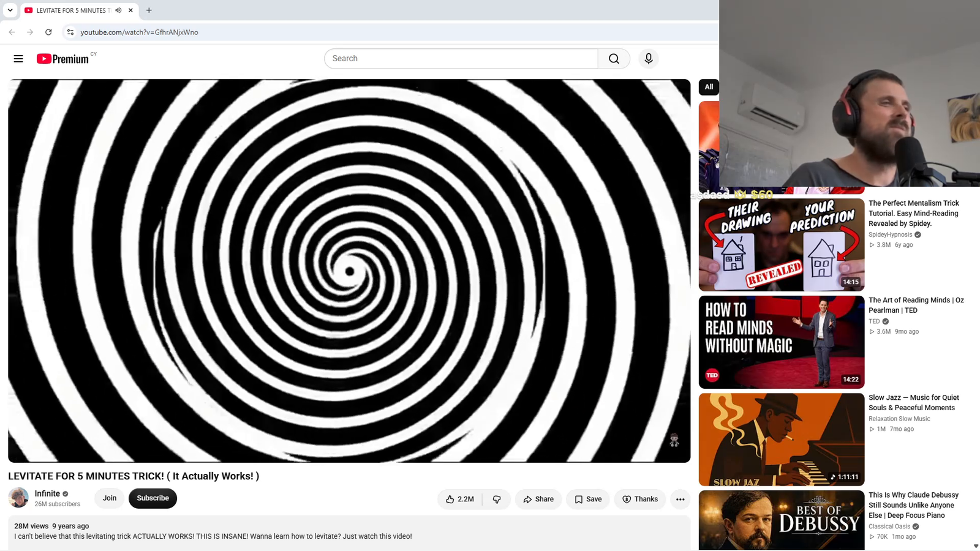Open more actions three-dot menu
Viewport: 980px width, 551px height.
coord(680,500)
